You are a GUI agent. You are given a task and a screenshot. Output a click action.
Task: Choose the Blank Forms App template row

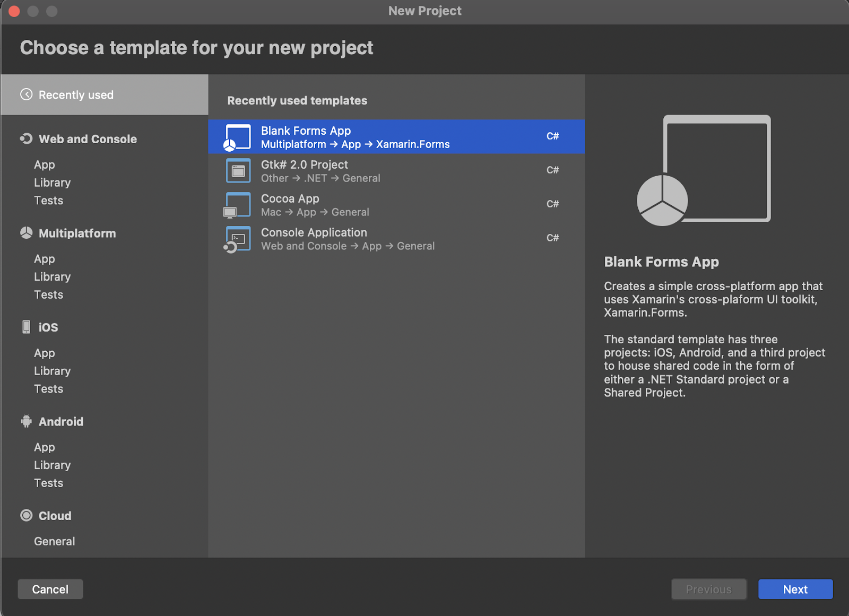[x=396, y=137]
